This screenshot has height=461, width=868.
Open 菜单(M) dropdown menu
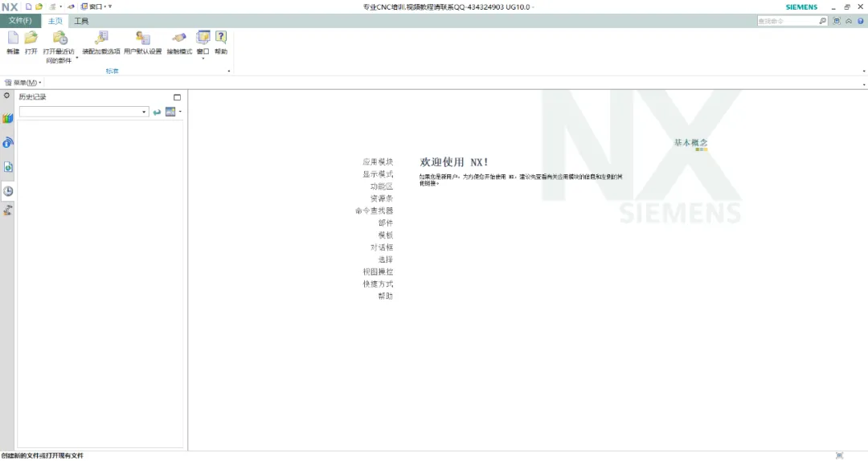[x=23, y=83]
